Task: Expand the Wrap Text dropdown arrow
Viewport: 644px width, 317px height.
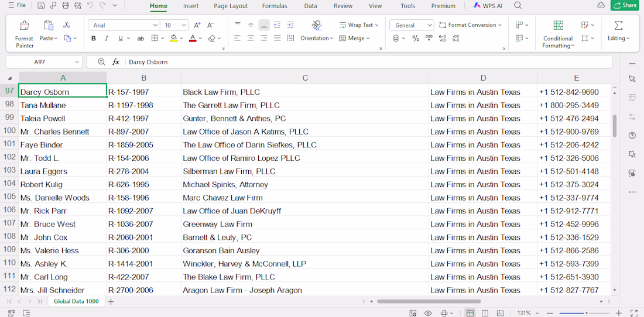Action: [376, 25]
